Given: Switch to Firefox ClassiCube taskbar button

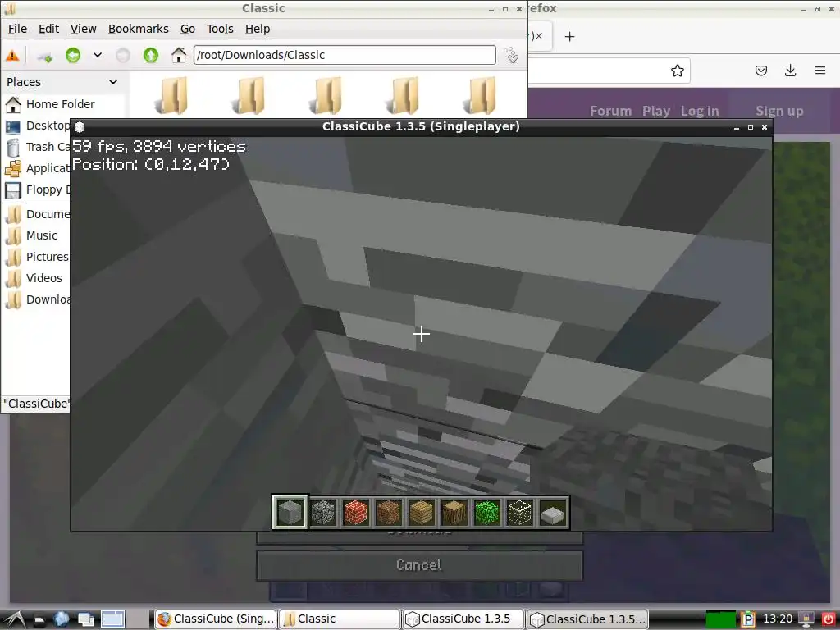Looking at the screenshot, I should pos(216,619).
